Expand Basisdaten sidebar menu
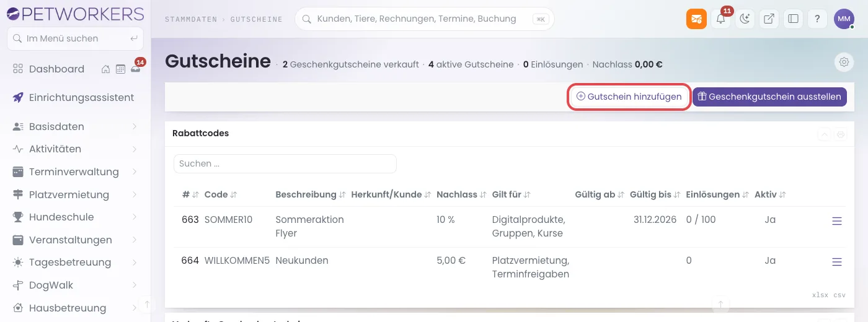This screenshot has width=868, height=322. pos(76,126)
